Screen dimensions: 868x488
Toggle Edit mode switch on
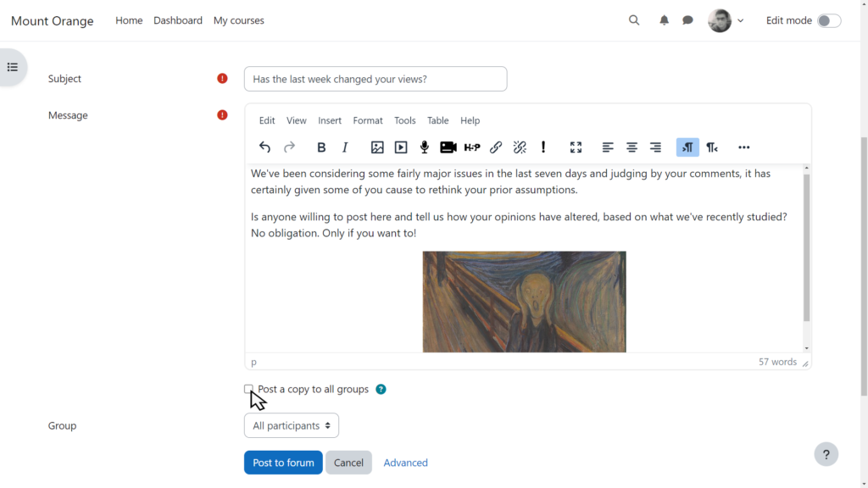coord(828,20)
